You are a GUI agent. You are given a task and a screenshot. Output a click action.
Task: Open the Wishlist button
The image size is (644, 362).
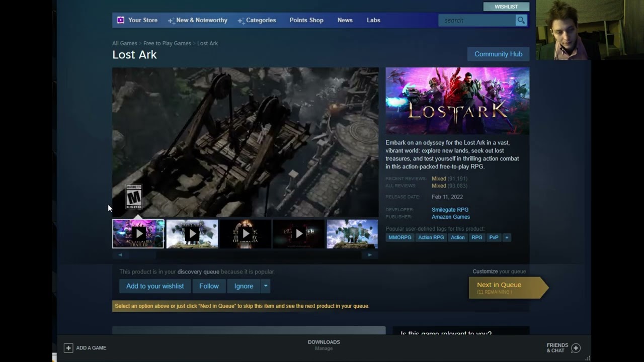(506, 7)
